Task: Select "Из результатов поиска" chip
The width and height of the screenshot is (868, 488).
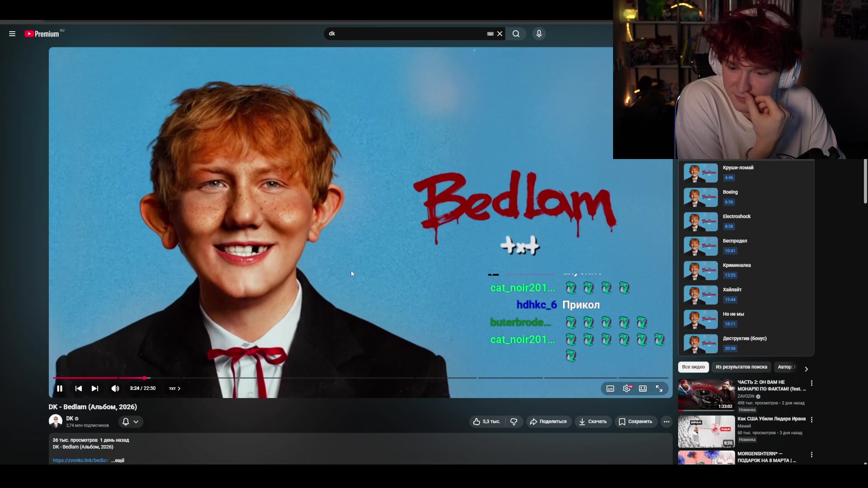Action: 741,367
